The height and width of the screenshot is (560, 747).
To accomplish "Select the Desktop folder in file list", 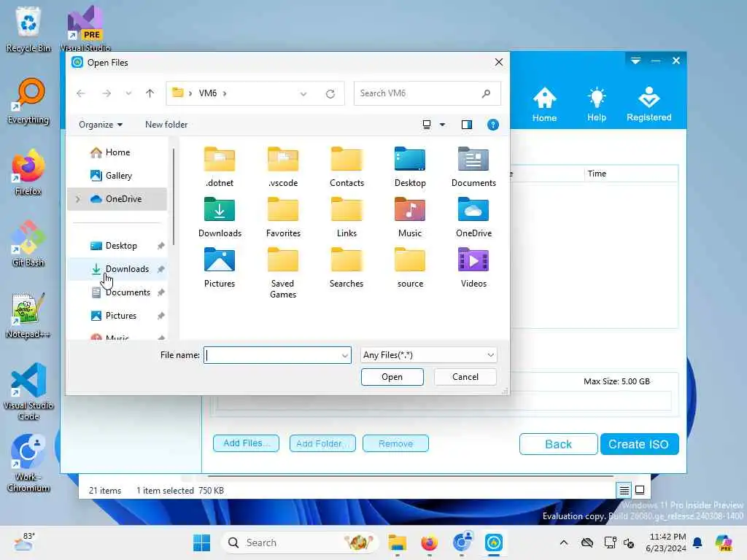I will [410, 167].
